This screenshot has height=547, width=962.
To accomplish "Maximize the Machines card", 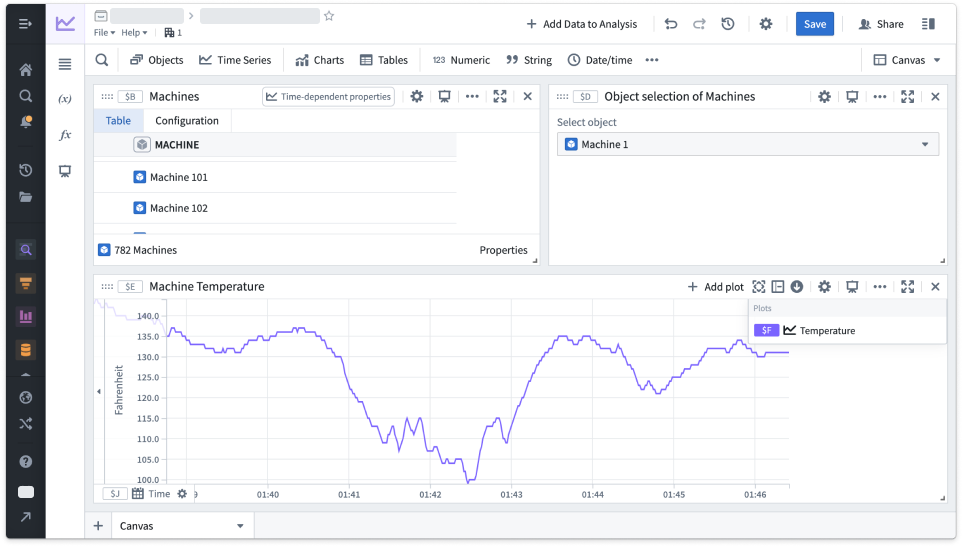I will point(500,96).
